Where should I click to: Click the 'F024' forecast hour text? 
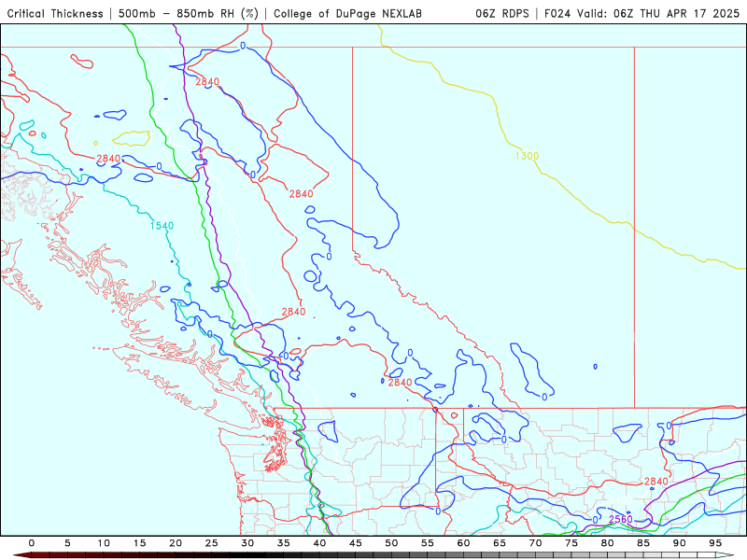[557, 13]
